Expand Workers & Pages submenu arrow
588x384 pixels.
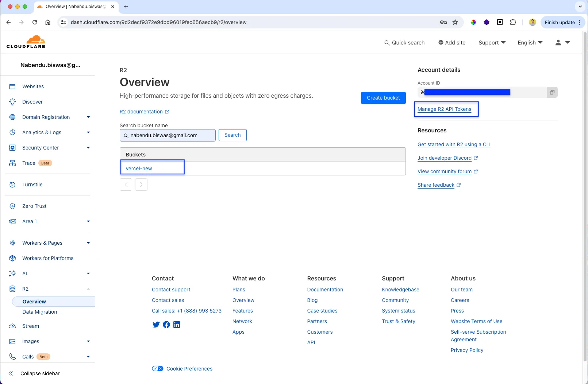[88, 243]
